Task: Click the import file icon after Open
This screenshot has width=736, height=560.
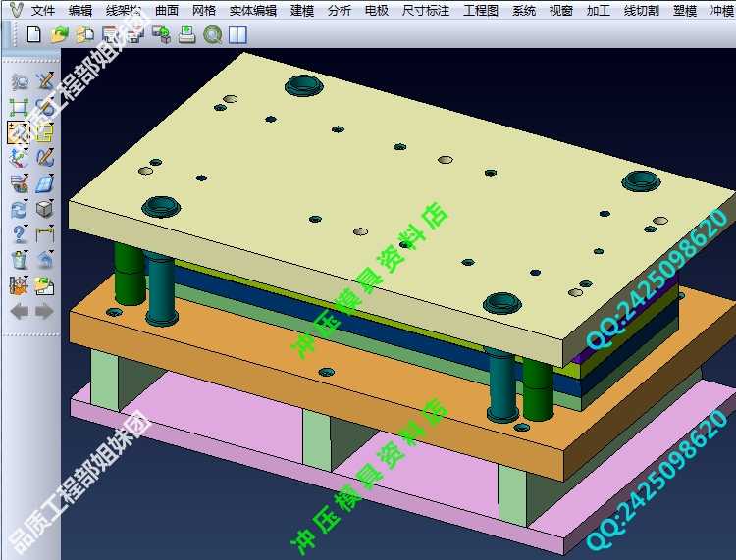Action: click(85, 35)
